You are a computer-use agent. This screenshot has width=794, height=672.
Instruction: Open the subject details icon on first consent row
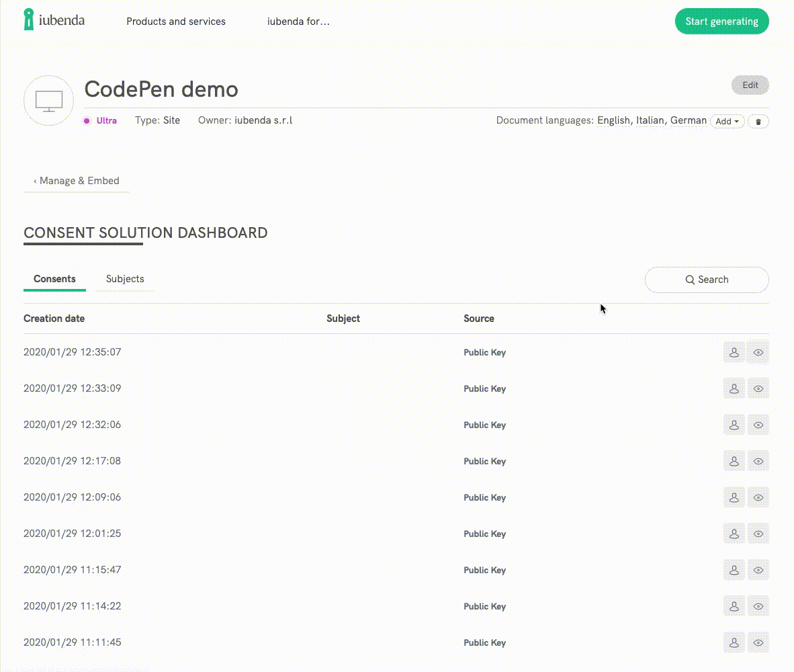point(734,351)
